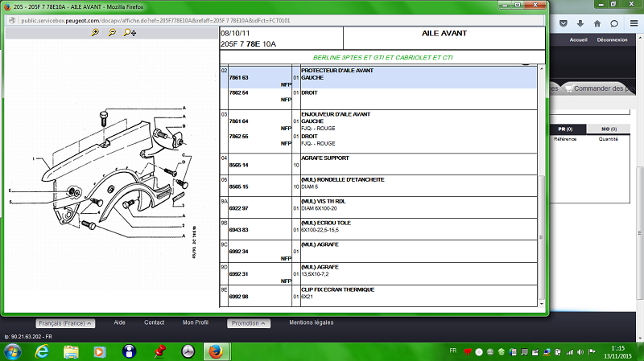Launch Internet Explorer from the taskbar
Viewport: 644px width, 361px height.
[x=42, y=352]
